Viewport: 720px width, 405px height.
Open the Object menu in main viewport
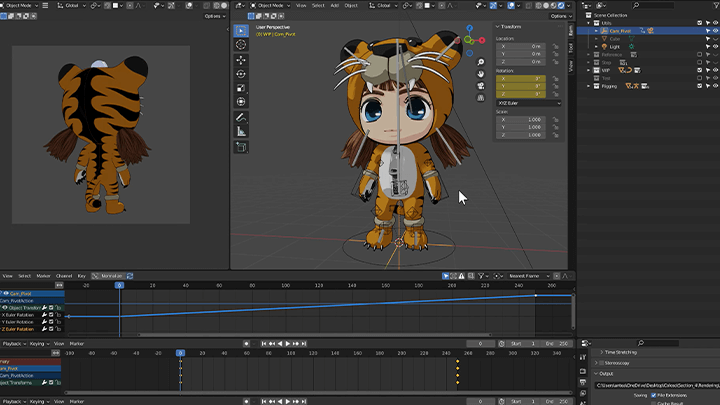pos(351,6)
